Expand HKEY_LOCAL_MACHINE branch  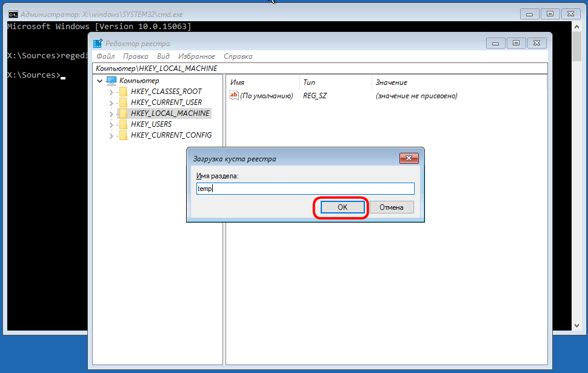click(x=111, y=113)
